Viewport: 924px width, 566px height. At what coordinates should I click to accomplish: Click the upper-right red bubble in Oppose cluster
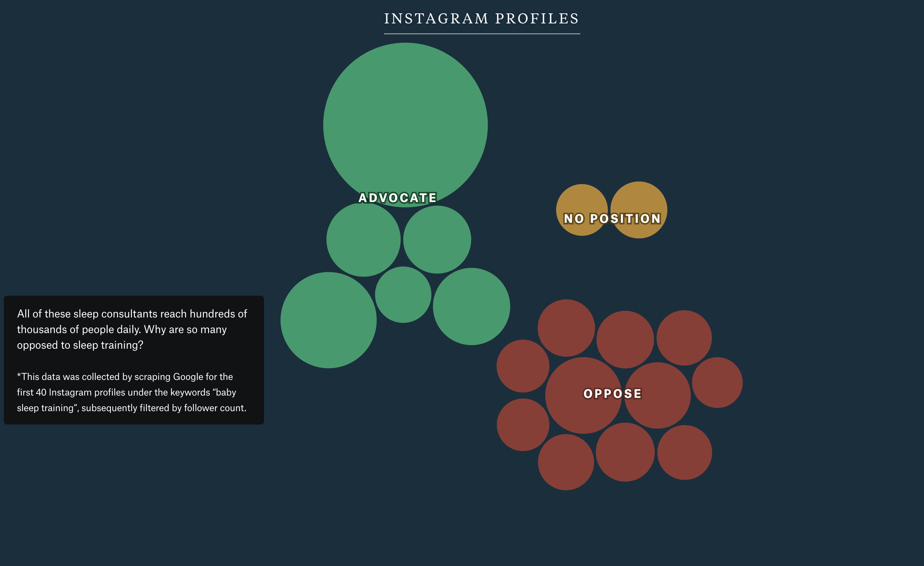click(x=684, y=338)
